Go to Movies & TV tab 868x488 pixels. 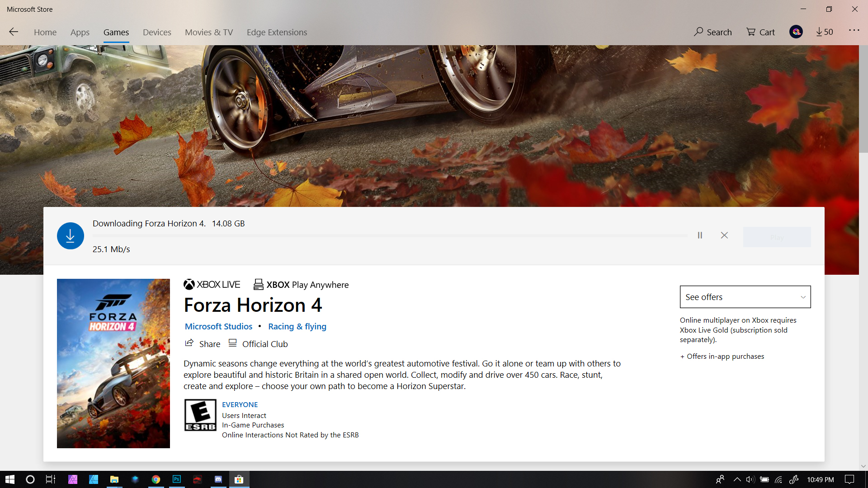(x=209, y=32)
